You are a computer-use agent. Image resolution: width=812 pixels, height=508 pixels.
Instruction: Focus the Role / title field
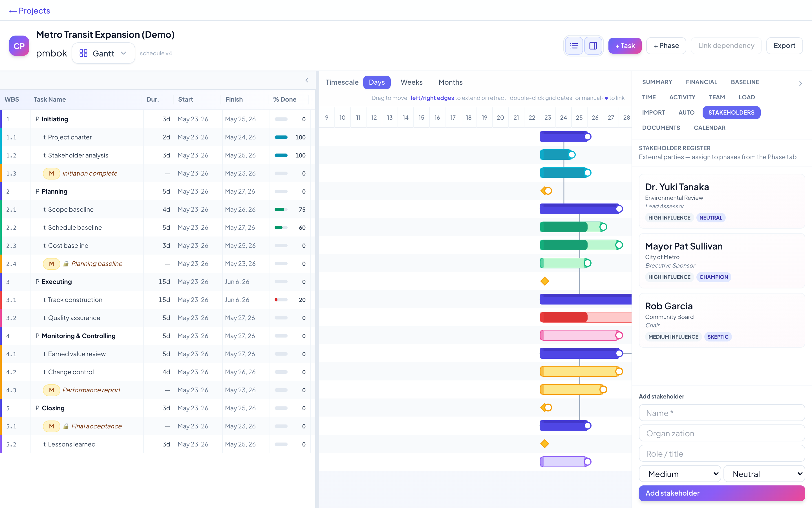point(722,454)
